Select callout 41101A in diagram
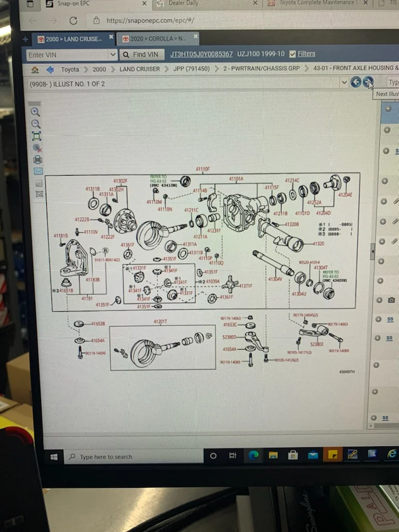 (x=236, y=179)
